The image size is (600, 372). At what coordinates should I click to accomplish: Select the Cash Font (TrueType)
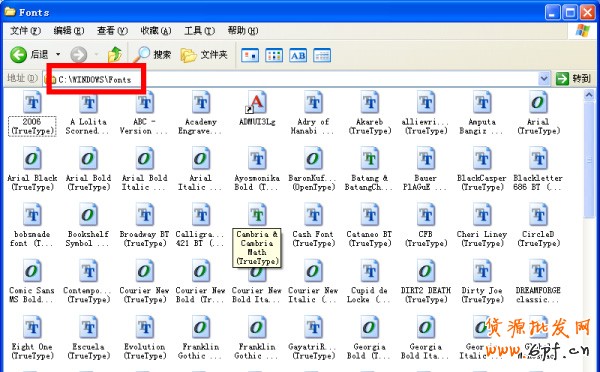pos(313,226)
